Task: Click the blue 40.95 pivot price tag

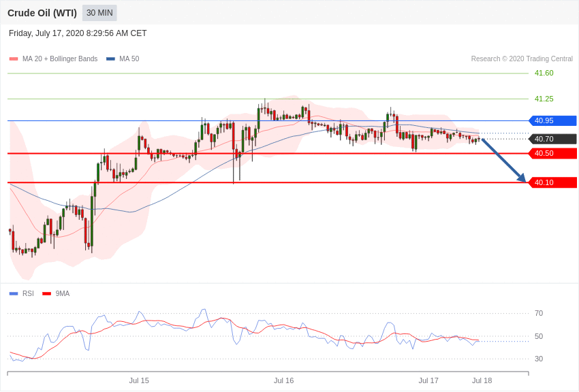Action: click(553, 120)
